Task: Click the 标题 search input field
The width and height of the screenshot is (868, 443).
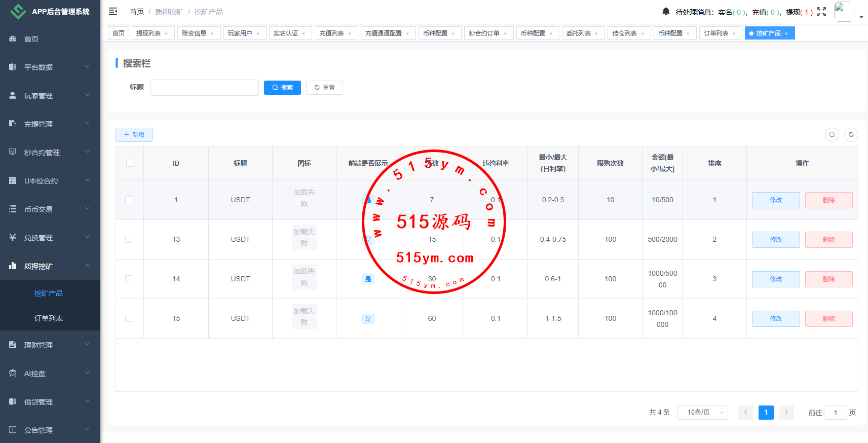Action: [x=204, y=88]
